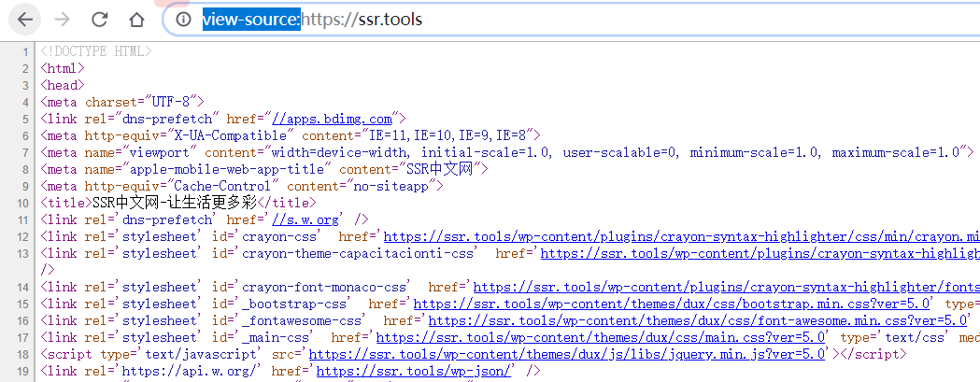Open the //s.w.org dns-prefetch link
Image resolution: width=980 pixels, height=382 pixels.
(x=305, y=219)
